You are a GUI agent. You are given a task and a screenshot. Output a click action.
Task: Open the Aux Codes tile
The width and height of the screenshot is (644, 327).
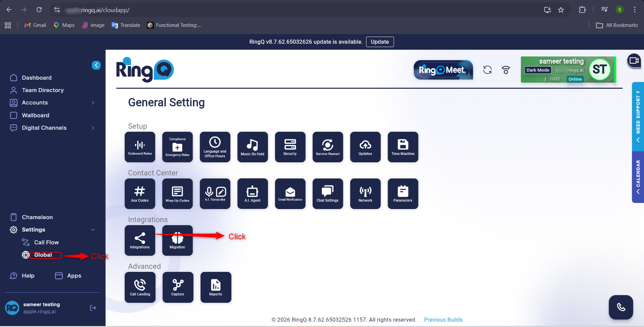pos(140,194)
